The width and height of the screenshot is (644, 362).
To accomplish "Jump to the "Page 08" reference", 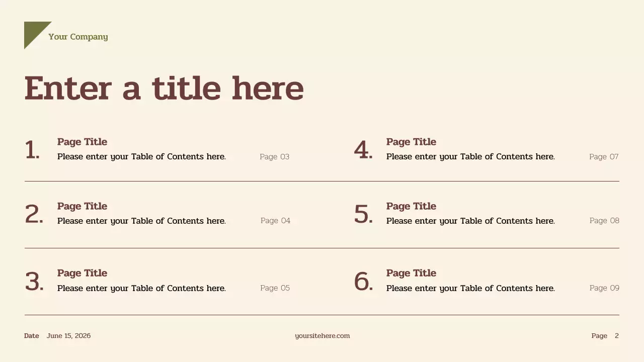I will 604,221.
